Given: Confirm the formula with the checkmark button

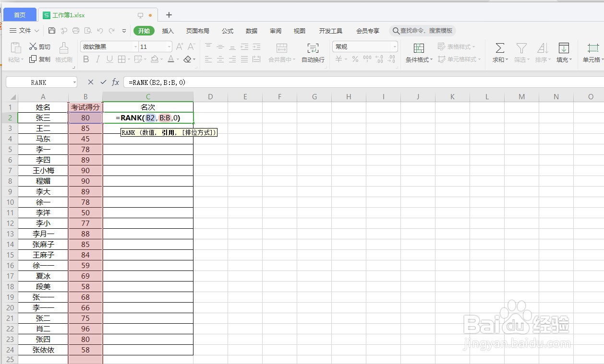Looking at the screenshot, I should pyautogui.click(x=103, y=82).
